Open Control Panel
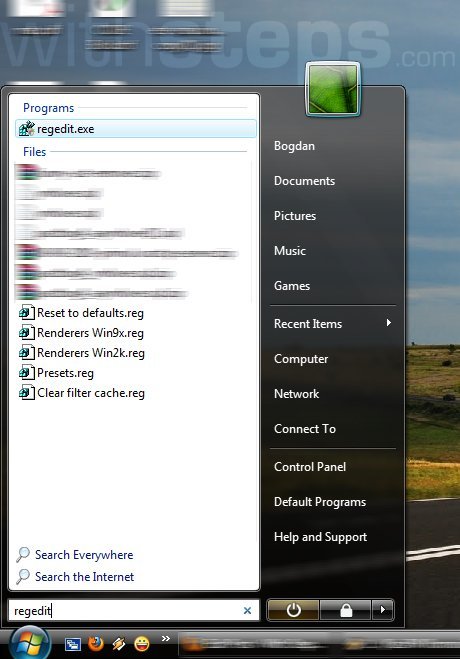Image resolution: width=460 pixels, height=659 pixels. pos(310,467)
